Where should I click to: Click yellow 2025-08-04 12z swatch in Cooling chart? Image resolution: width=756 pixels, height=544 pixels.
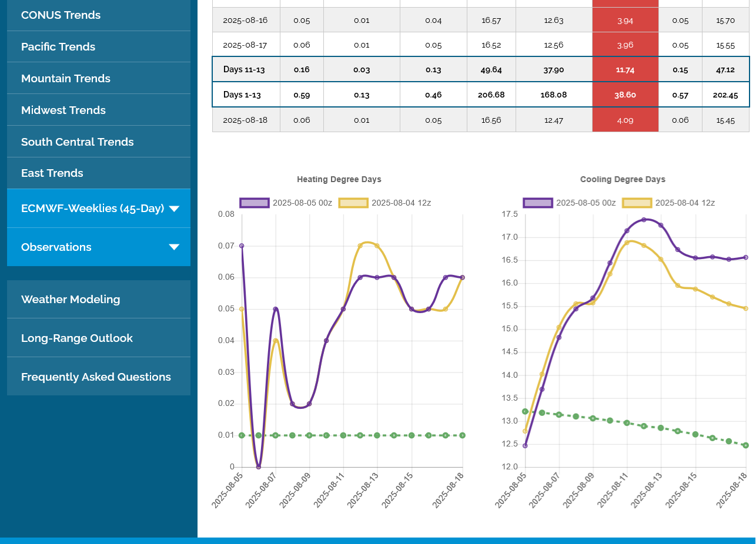click(x=637, y=203)
